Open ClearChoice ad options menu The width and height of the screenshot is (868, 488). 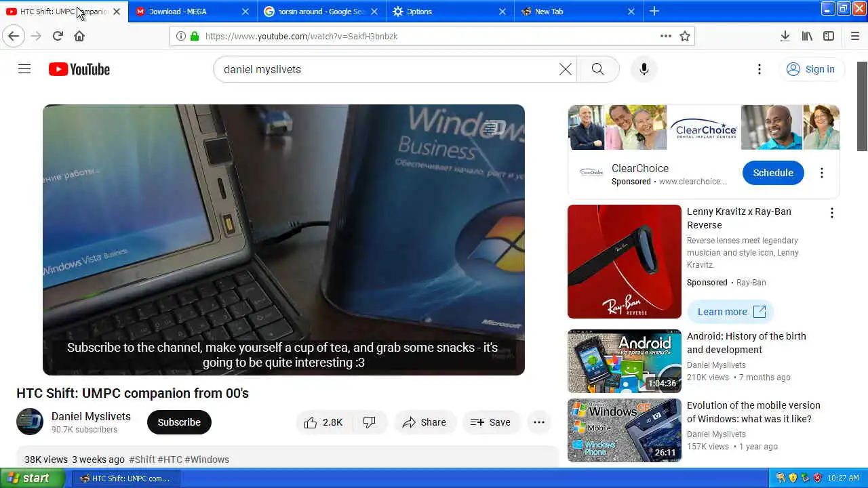click(x=821, y=173)
